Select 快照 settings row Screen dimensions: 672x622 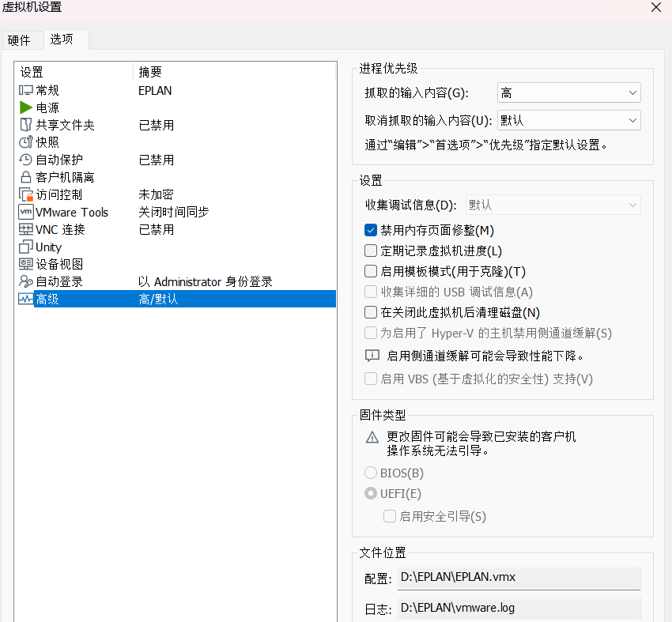(176, 142)
